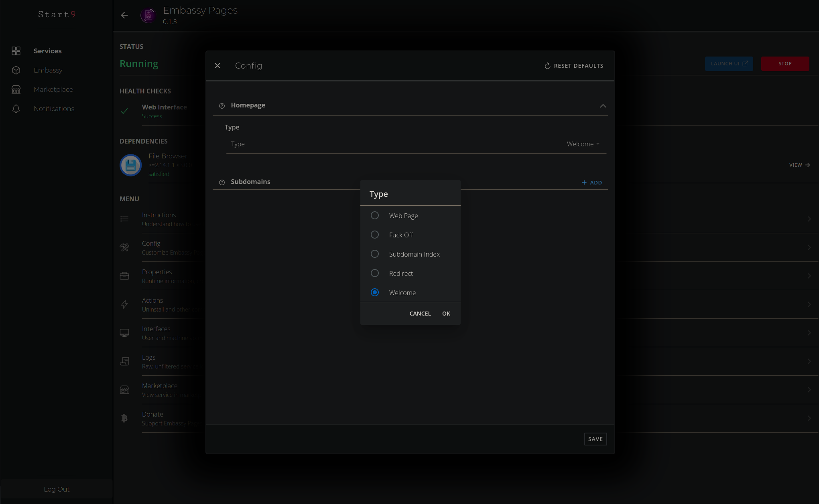Click the Embassy cube icon
The width and height of the screenshot is (819, 504).
(16, 70)
